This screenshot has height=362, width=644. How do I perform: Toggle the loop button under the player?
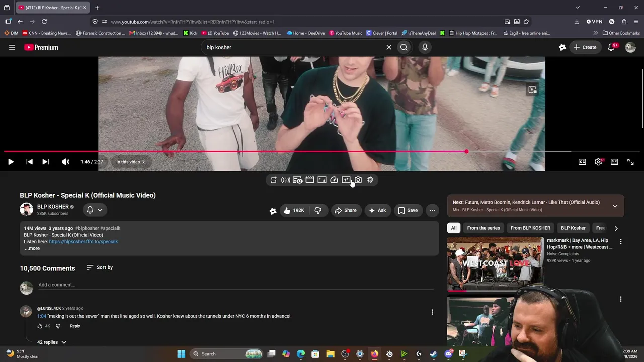coord(274,180)
